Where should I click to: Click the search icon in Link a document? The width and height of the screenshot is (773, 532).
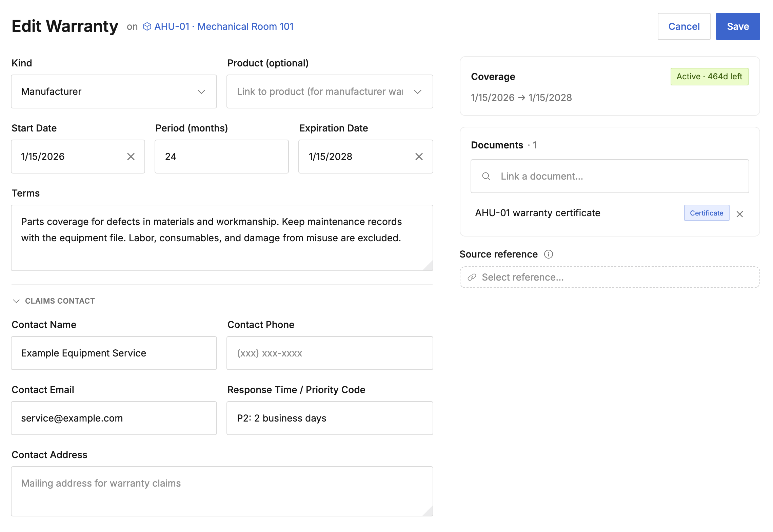(x=486, y=176)
